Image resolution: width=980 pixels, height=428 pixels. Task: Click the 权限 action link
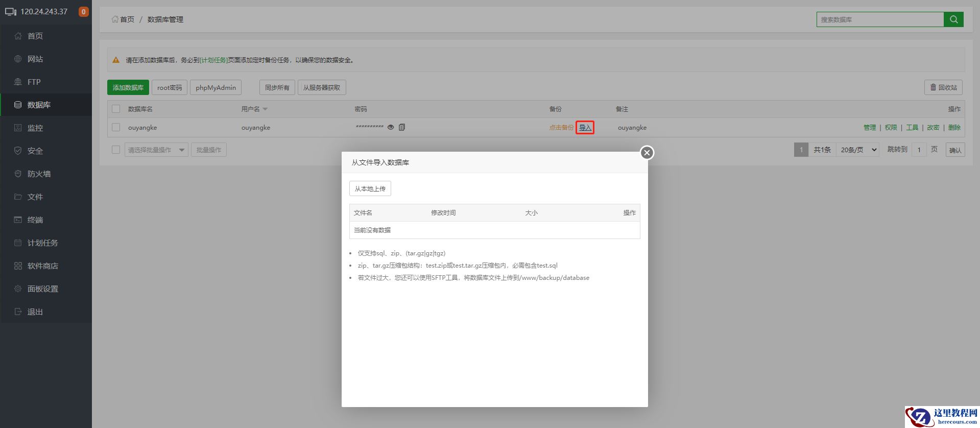click(891, 128)
